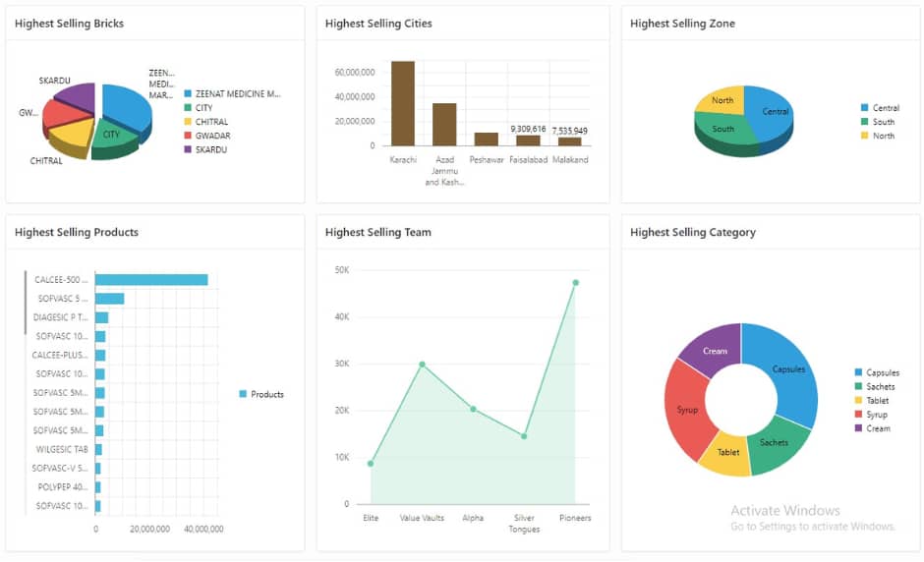This screenshot has width=924, height=562.
Task: Select the Karachi bar in Cities chart
Action: pyautogui.click(x=403, y=103)
